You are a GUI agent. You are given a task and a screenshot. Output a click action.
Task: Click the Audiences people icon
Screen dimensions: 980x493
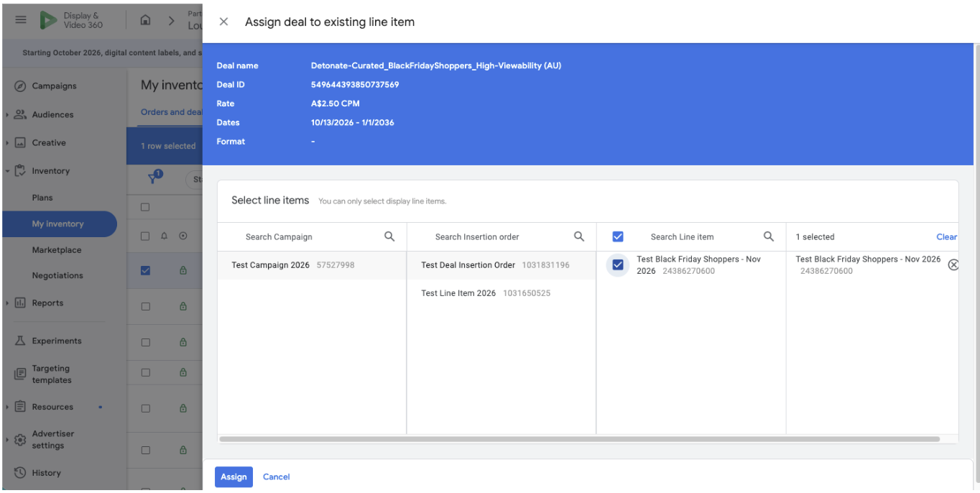tap(20, 114)
